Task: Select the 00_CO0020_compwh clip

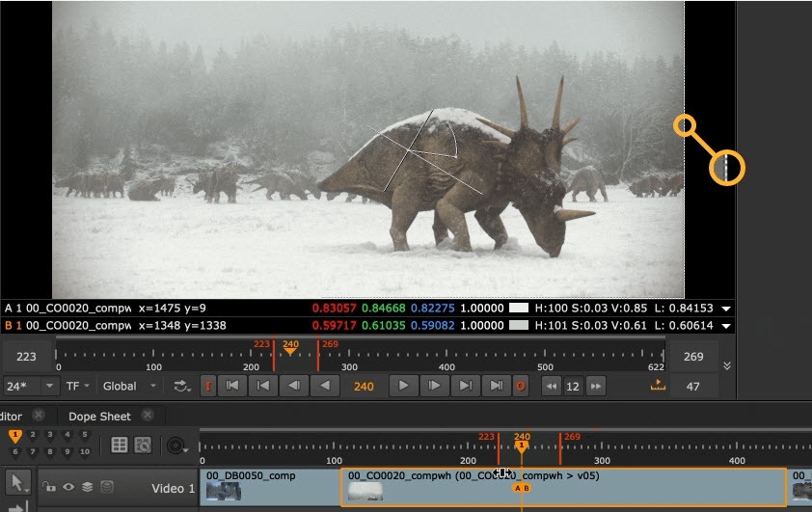Action: 563,487
